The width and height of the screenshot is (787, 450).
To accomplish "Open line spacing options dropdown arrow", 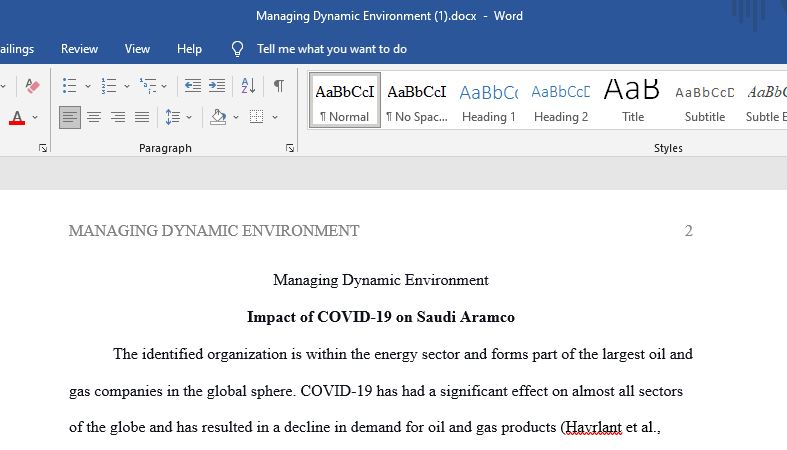I will [x=189, y=117].
